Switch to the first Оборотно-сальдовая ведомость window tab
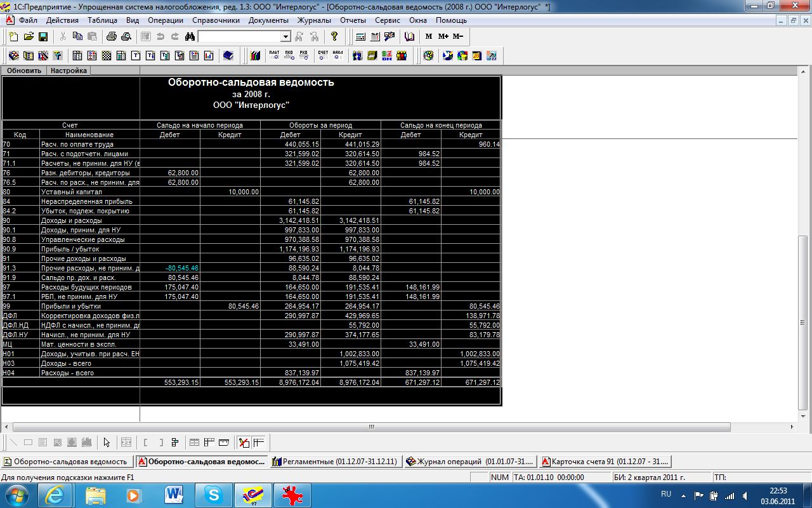The height and width of the screenshot is (508, 812). point(68,462)
